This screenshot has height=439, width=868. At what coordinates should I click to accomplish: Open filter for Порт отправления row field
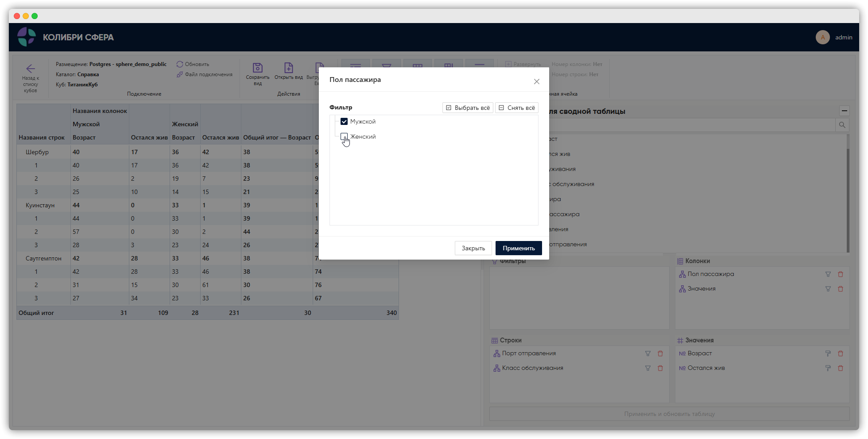[648, 354]
